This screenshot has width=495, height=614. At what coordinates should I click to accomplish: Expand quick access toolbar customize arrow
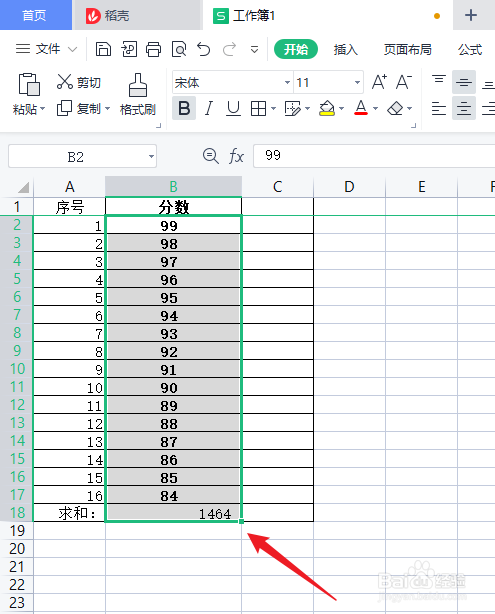(x=255, y=50)
